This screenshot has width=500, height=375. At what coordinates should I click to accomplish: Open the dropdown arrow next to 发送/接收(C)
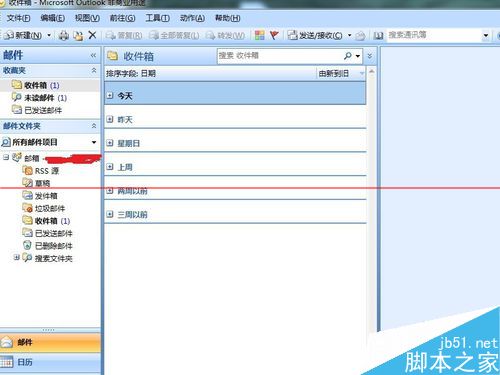point(350,35)
